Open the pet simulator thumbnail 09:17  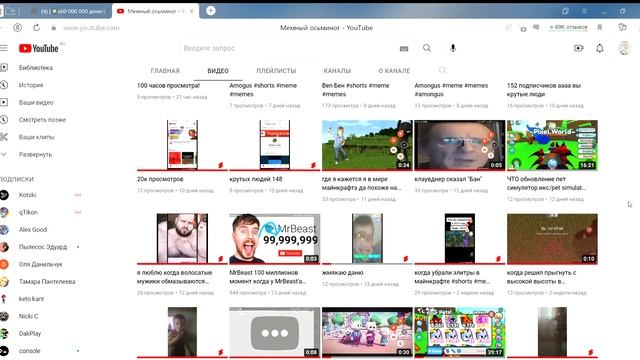(460, 332)
